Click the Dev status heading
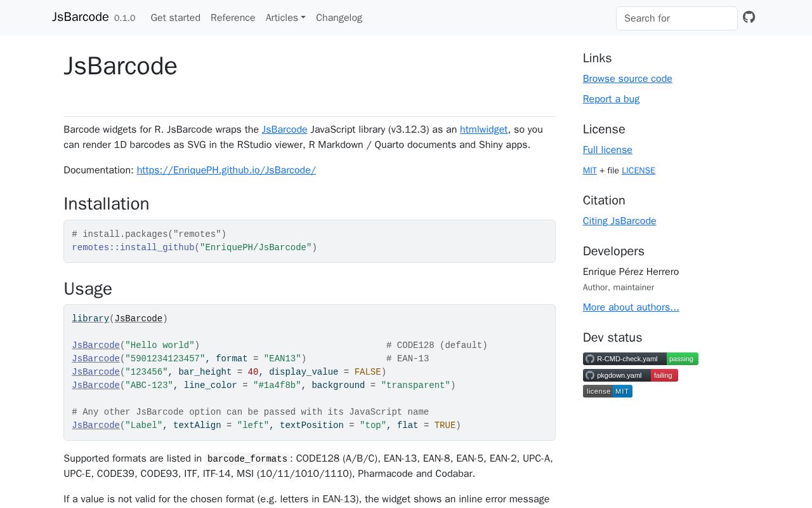 612,338
